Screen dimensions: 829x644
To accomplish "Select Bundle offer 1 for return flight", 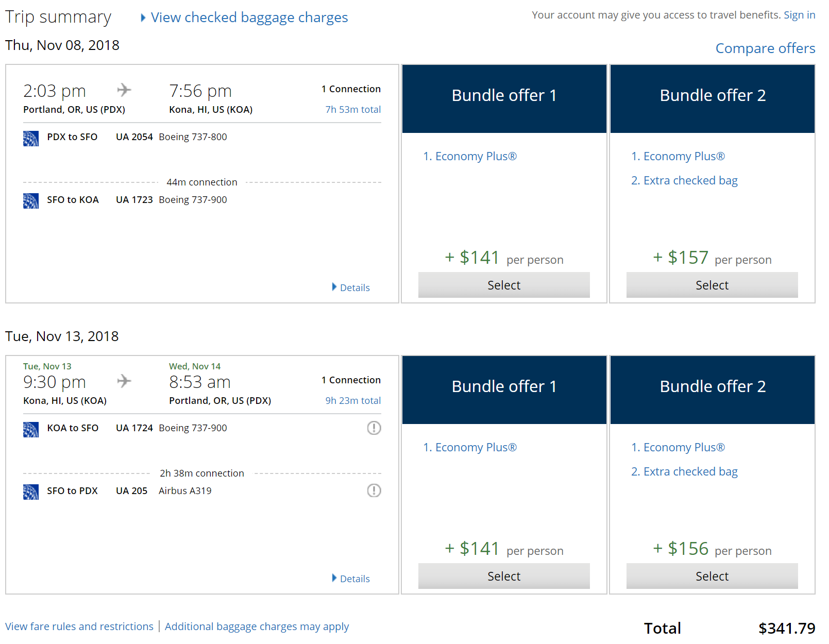I will [x=504, y=576].
